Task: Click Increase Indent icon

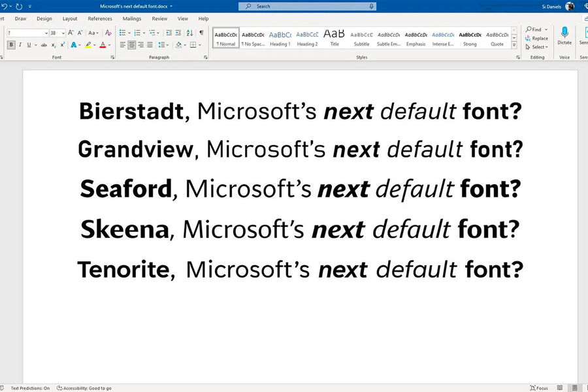Action: pos(178,33)
